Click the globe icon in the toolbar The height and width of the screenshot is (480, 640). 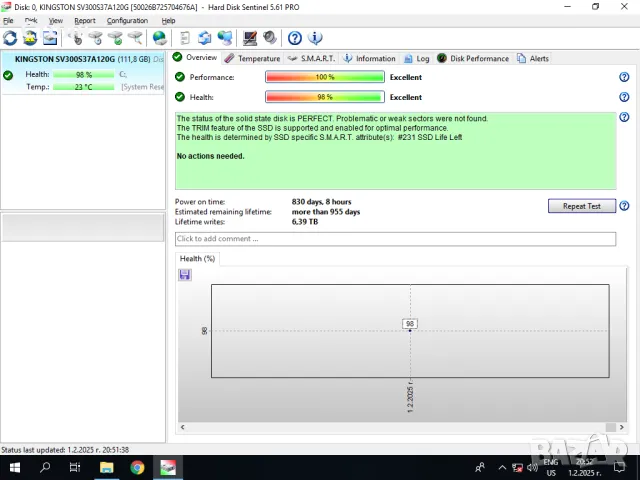160,38
